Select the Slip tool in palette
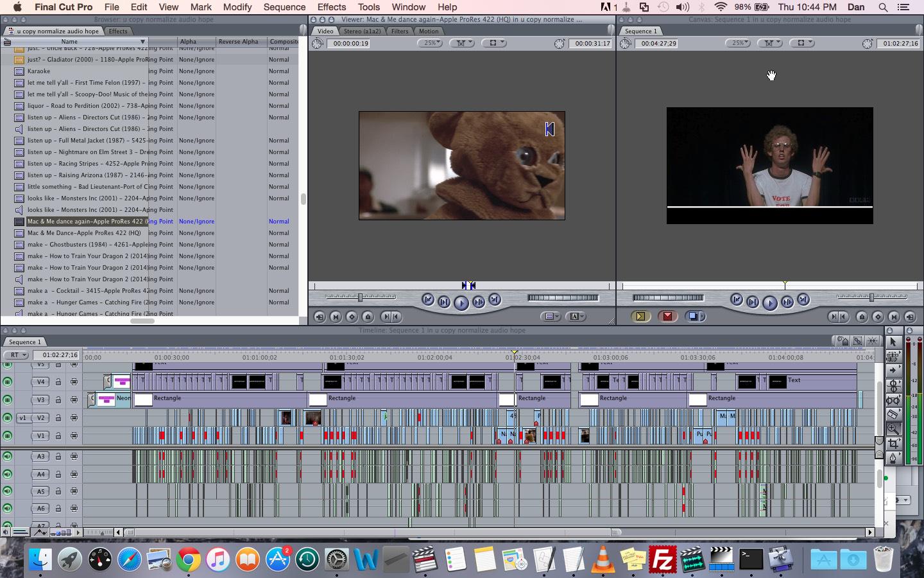 pyautogui.click(x=893, y=400)
